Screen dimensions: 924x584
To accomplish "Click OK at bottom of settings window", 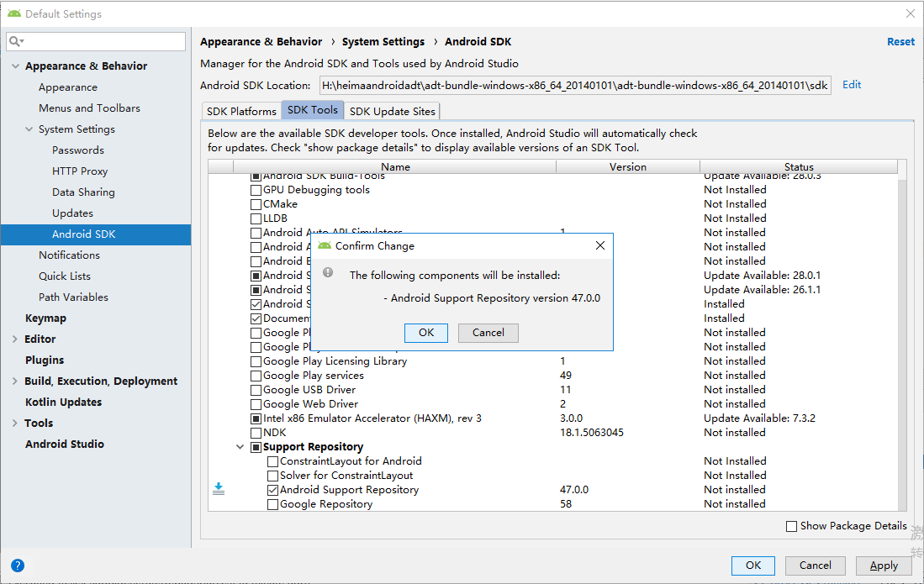I will [x=753, y=566].
